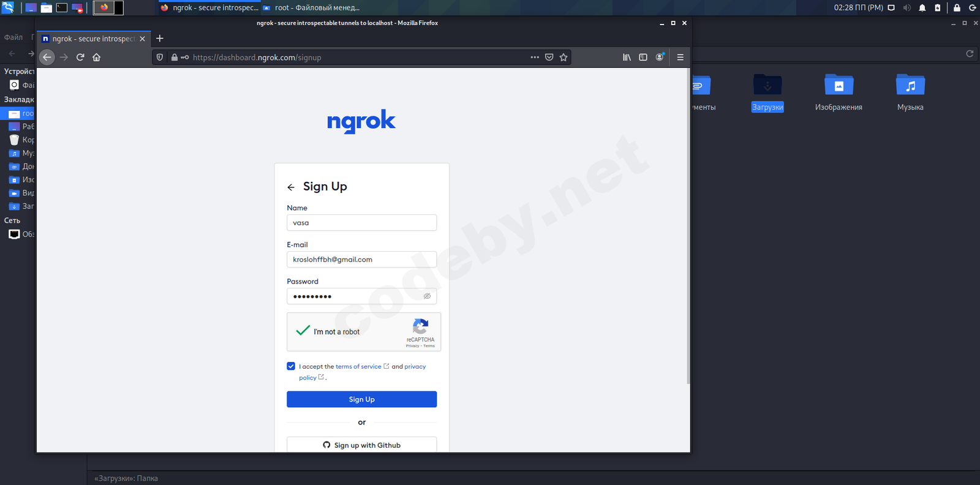Close the ngrok browser tab
Image resolution: width=980 pixels, height=485 pixels.
pos(142,39)
